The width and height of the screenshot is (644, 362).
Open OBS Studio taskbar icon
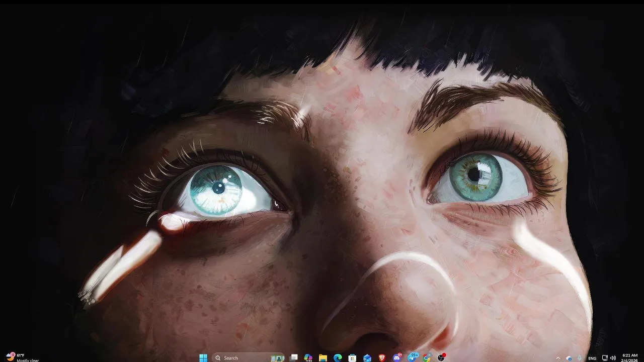point(441,358)
